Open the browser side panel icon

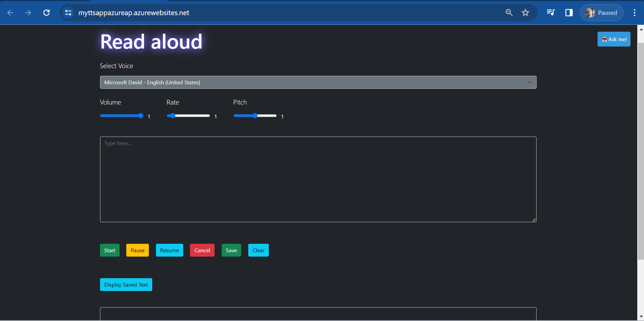pyautogui.click(x=569, y=13)
